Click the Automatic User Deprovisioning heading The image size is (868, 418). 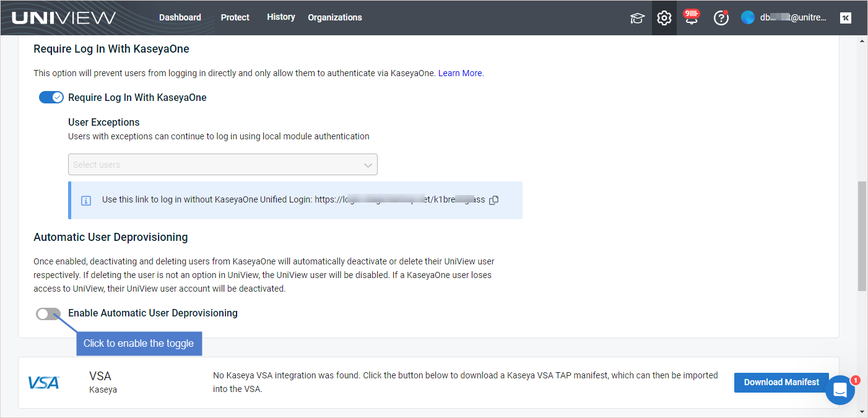(x=111, y=237)
